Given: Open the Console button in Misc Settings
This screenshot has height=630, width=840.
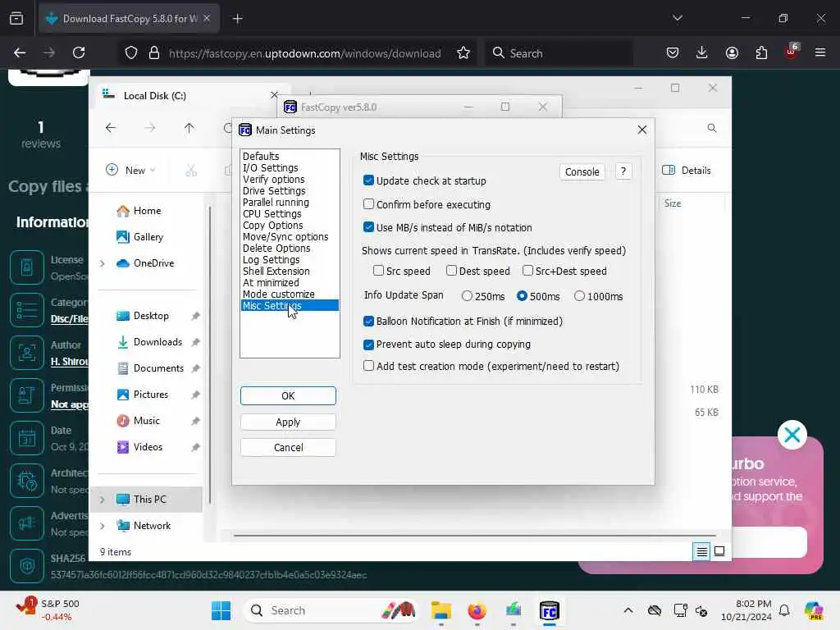Looking at the screenshot, I should click(582, 172).
